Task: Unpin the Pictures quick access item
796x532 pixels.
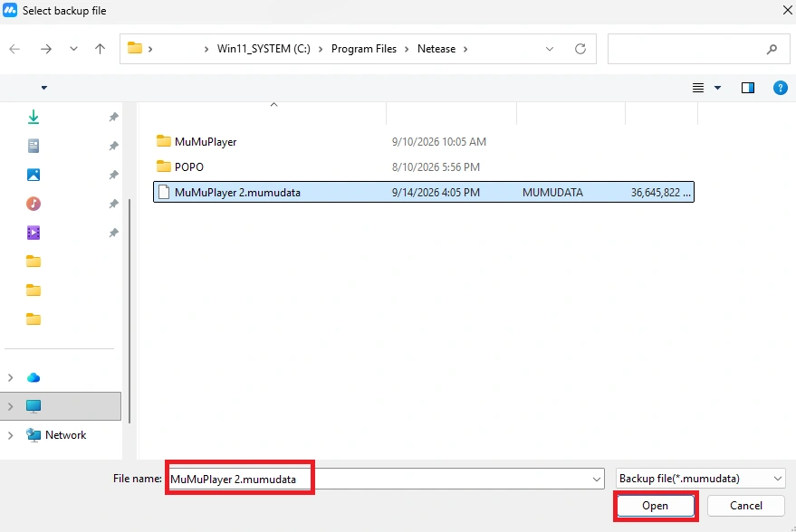Action: coord(114,175)
